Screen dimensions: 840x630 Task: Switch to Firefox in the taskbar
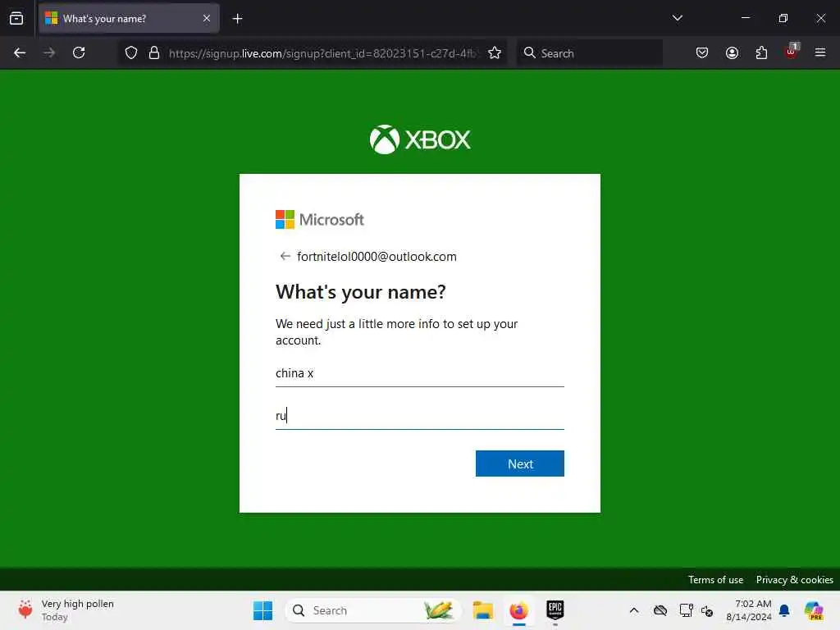click(x=518, y=610)
